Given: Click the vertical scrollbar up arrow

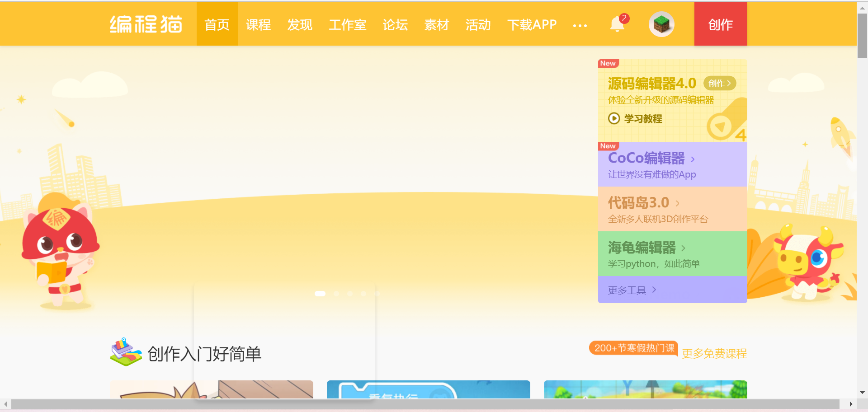Looking at the screenshot, I should pos(863,8).
